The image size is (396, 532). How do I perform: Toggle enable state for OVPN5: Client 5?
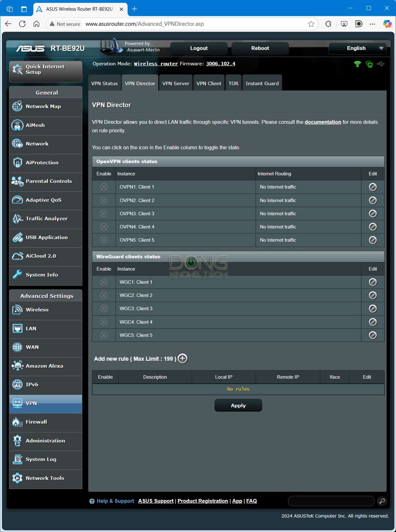click(104, 240)
